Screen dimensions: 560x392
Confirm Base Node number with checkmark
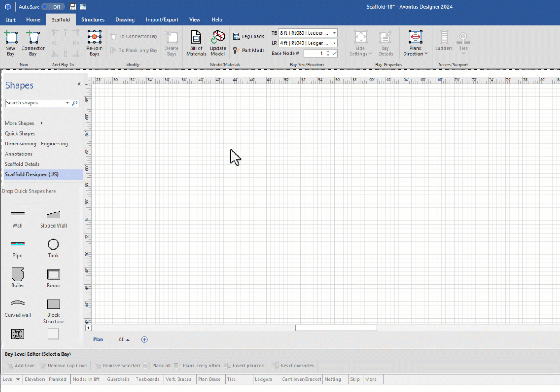tap(334, 54)
